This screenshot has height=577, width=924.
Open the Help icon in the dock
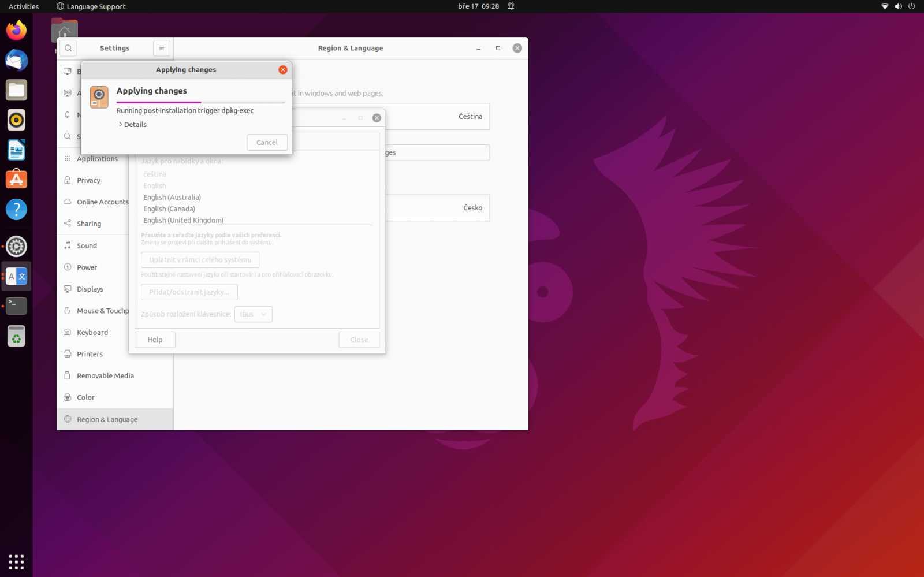pos(16,209)
